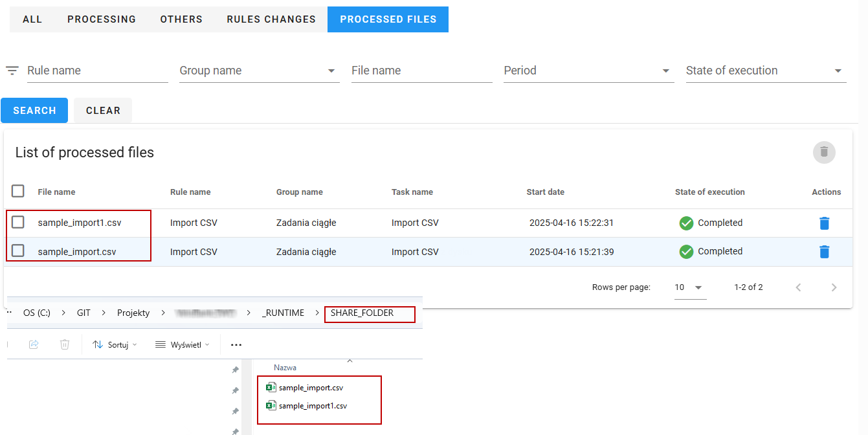868x435 pixels.
Task: Select the PROCESSED FILES tab
Action: point(388,19)
